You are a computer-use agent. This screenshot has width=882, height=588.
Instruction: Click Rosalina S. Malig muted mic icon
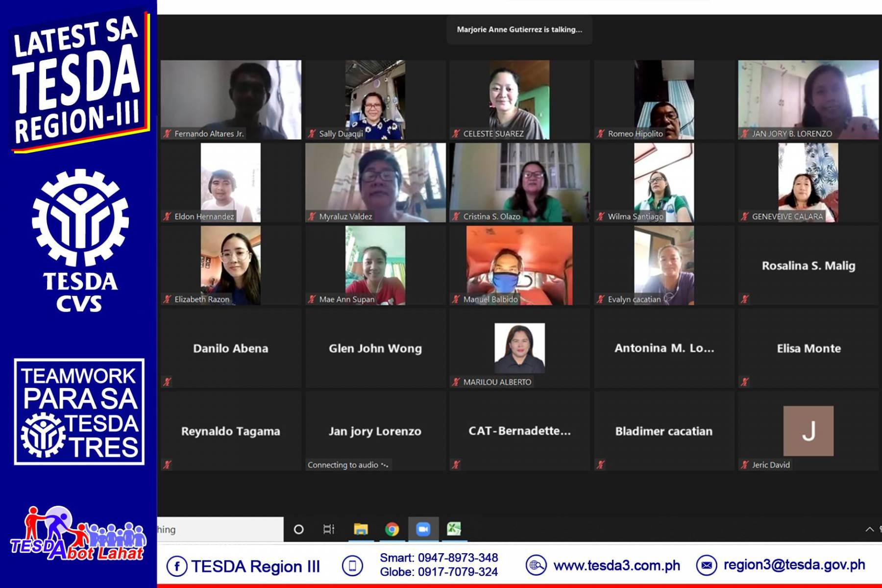point(745,299)
